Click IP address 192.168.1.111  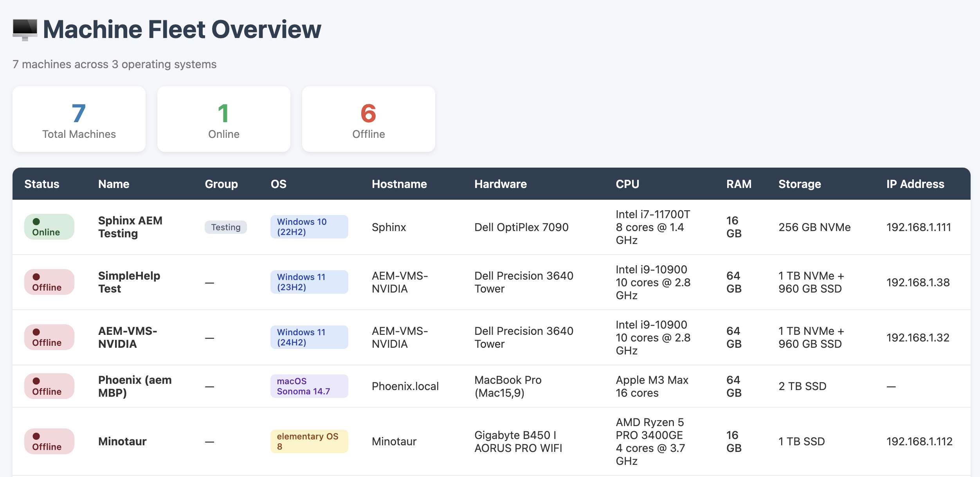(918, 227)
